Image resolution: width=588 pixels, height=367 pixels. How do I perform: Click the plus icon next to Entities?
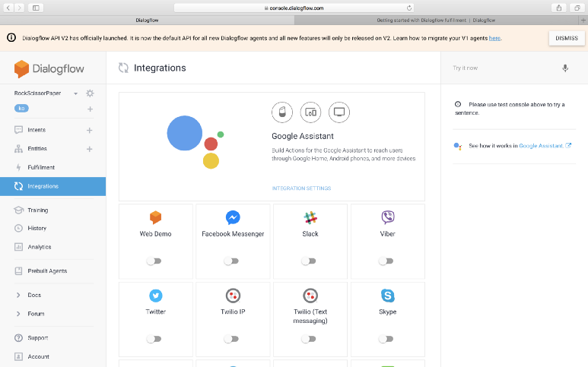(x=90, y=149)
